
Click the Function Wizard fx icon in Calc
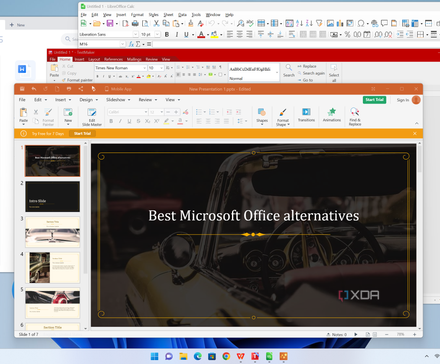(131, 44)
